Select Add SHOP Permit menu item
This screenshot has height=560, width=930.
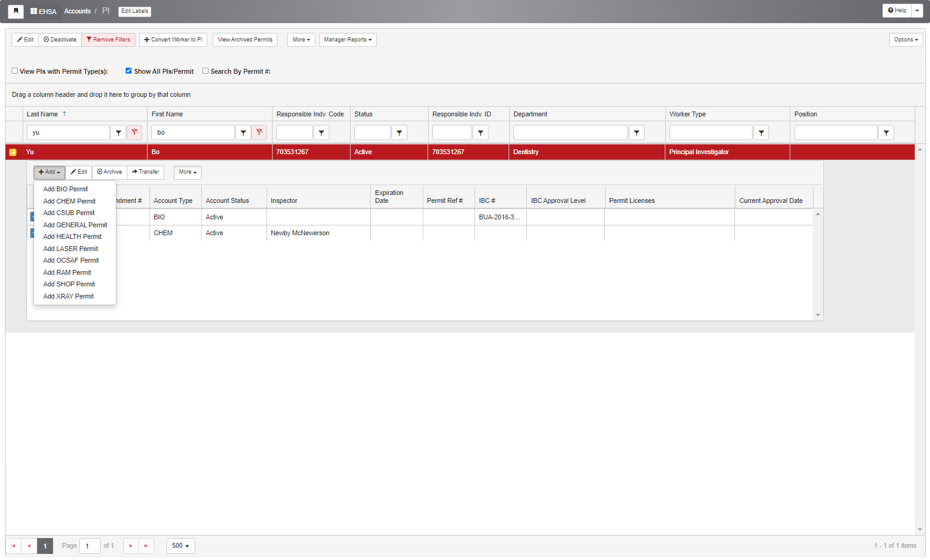(69, 284)
